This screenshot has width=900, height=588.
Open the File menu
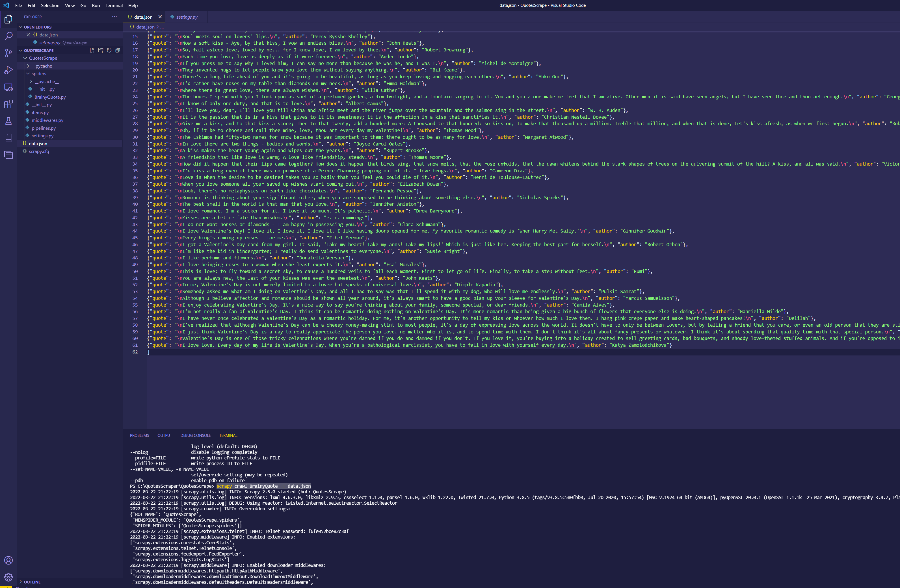click(19, 5)
